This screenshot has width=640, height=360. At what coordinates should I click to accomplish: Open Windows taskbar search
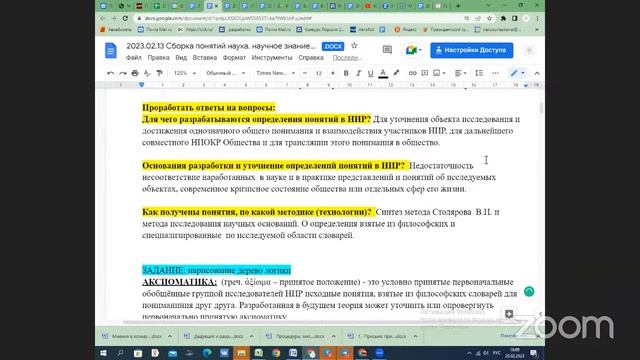pyautogui.click(x=120, y=353)
